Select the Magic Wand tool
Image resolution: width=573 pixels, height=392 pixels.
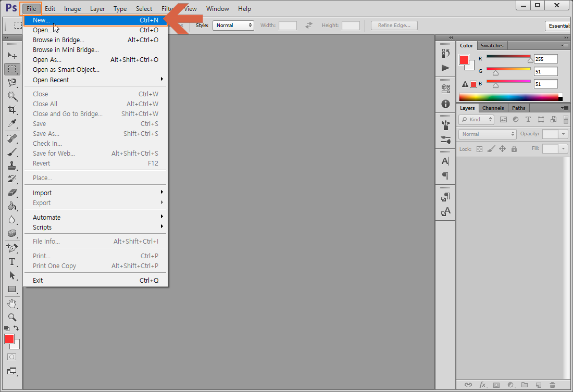[x=12, y=96]
